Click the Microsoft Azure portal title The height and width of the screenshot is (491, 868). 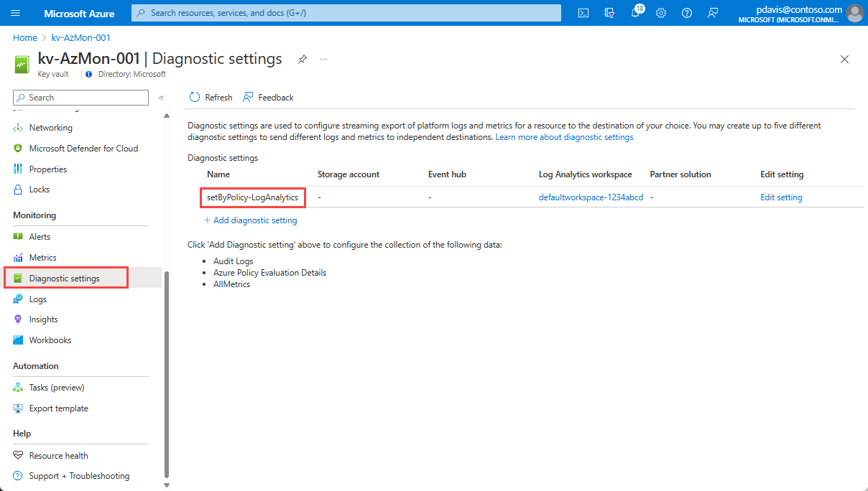click(x=79, y=14)
